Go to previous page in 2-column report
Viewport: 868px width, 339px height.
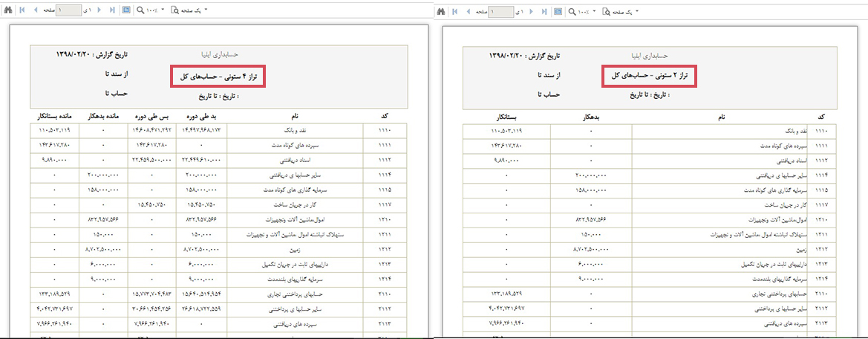coord(469,10)
